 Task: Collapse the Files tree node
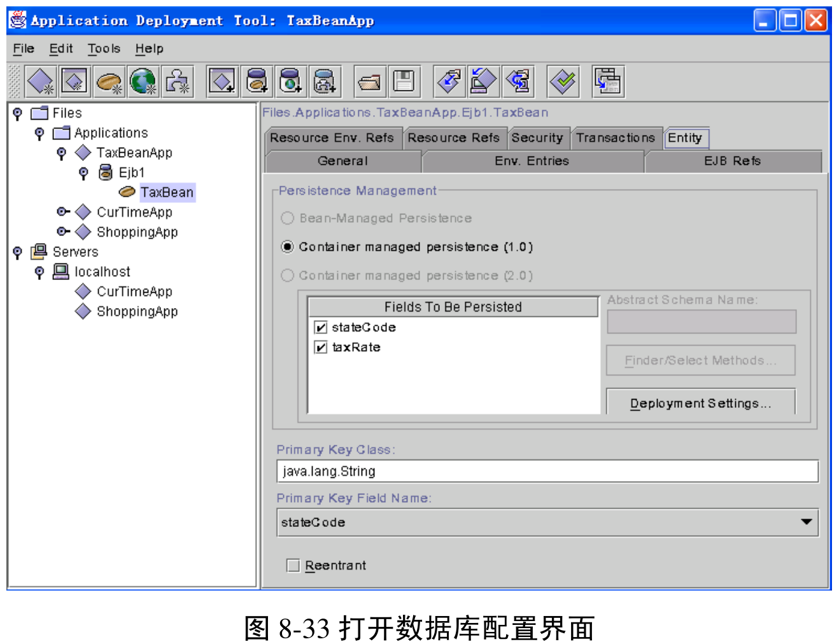click(x=18, y=113)
